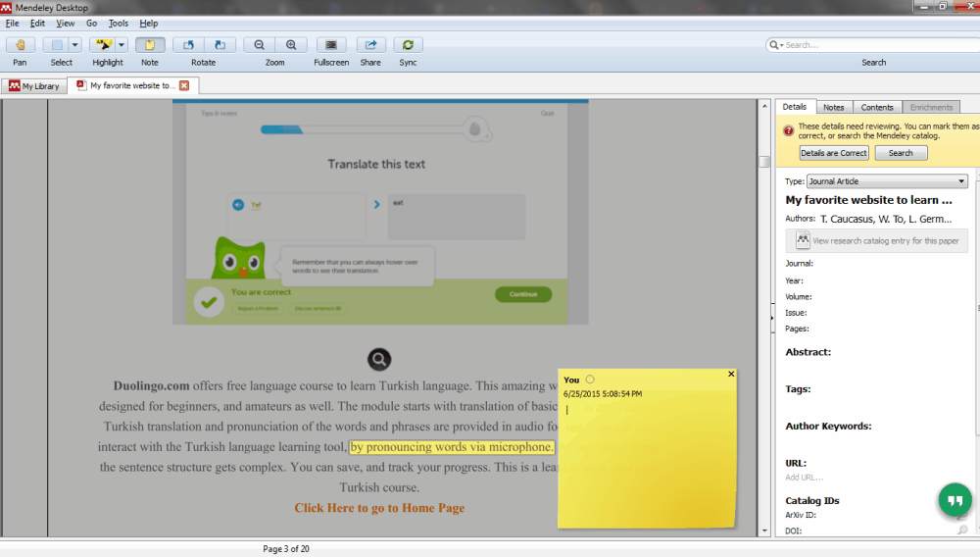This screenshot has height=557, width=980.
Task: Click the document vertical scrollbar thumb
Action: point(764,161)
